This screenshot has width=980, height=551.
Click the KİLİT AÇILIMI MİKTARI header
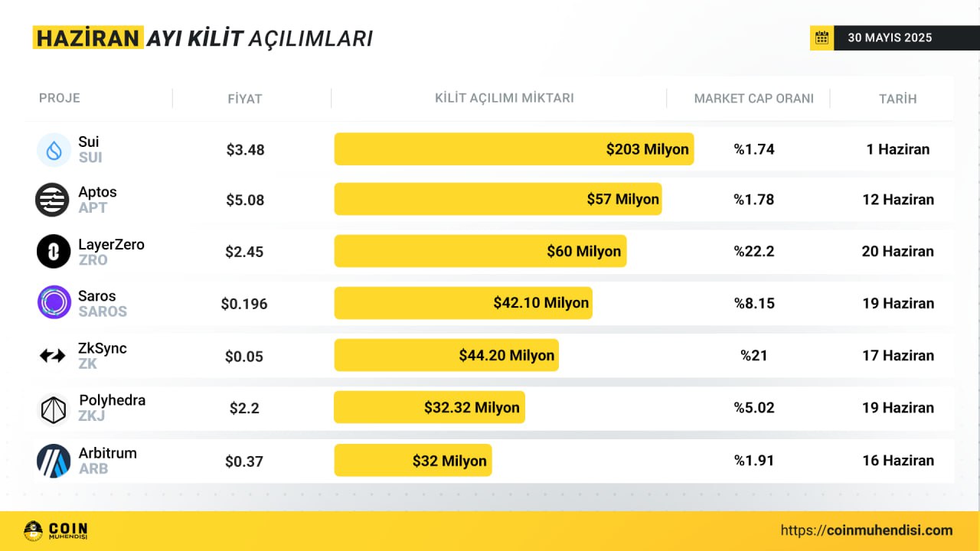click(x=504, y=98)
